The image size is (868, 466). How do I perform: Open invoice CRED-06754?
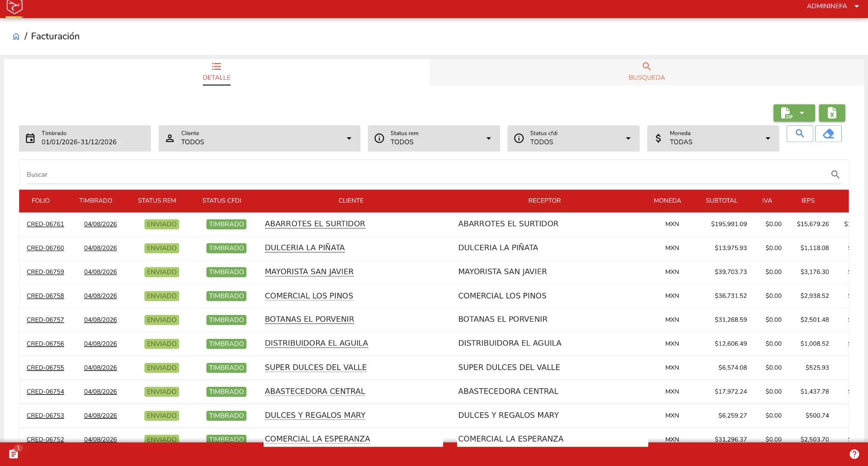pyautogui.click(x=45, y=392)
